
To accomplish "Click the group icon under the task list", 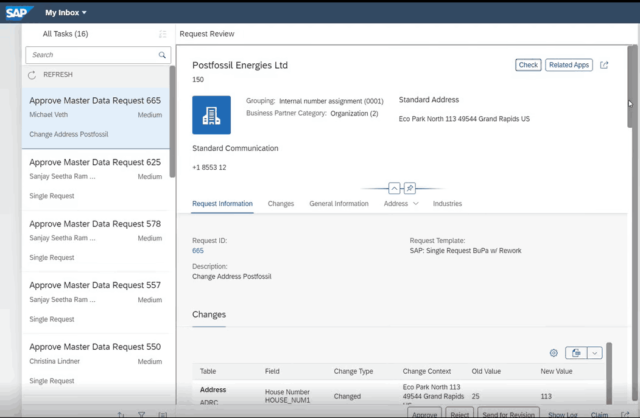I will click(162, 414).
